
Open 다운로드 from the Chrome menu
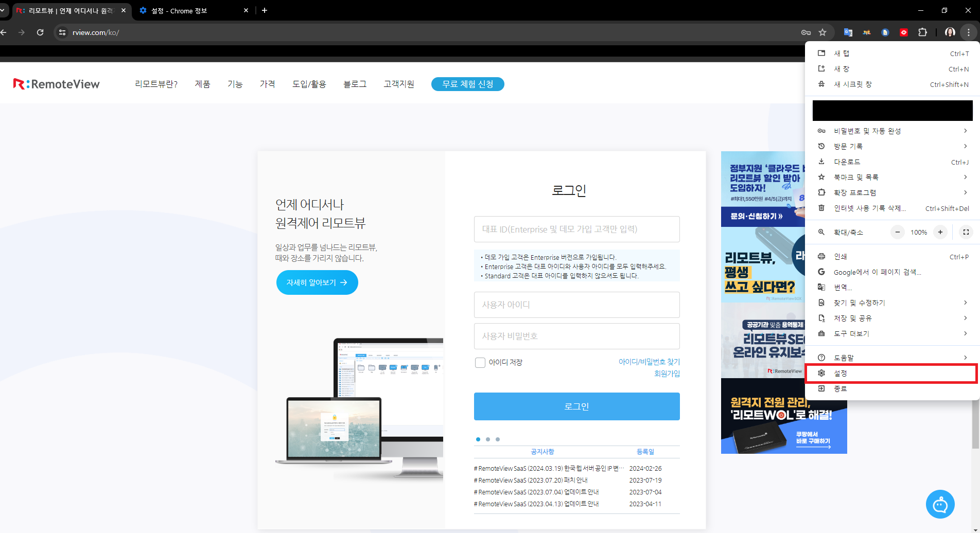[892, 162]
